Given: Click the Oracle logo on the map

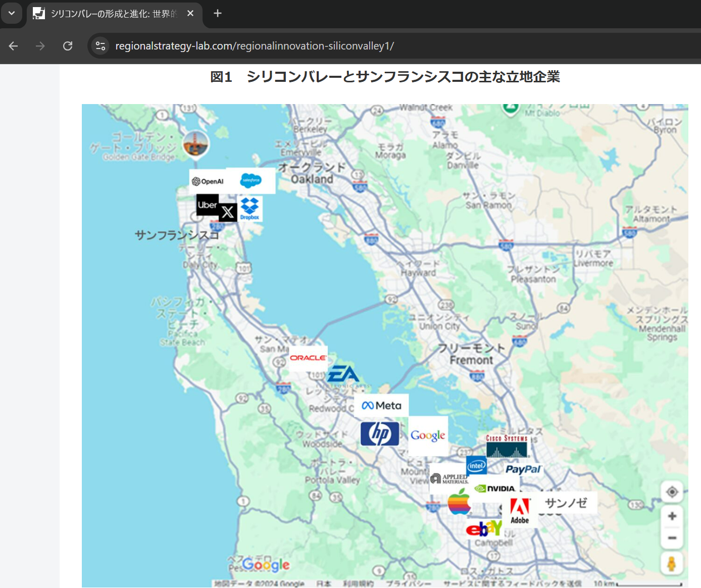Looking at the screenshot, I should click(x=308, y=358).
